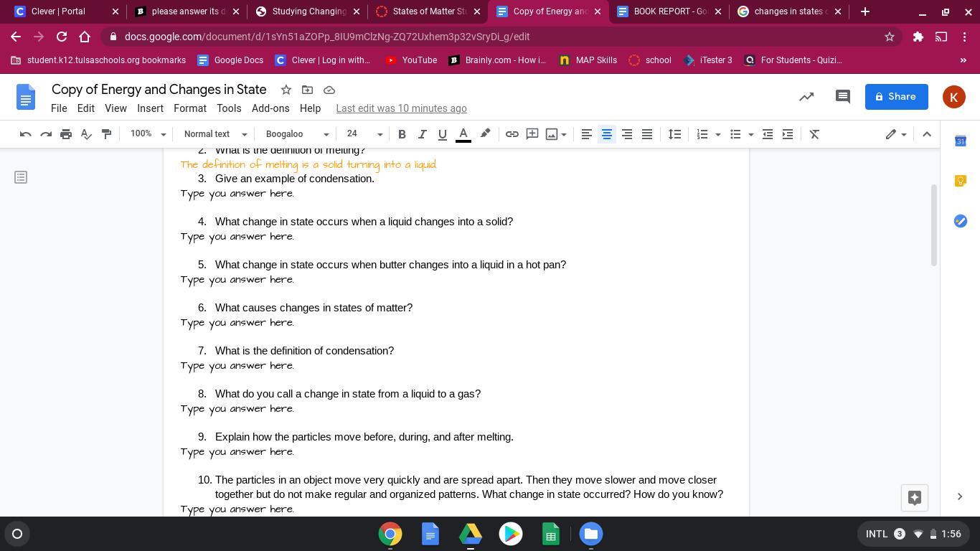This screenshot has width=980, height=551.
Task: Open the Boogaloo font dropdown
Action: 297,134
